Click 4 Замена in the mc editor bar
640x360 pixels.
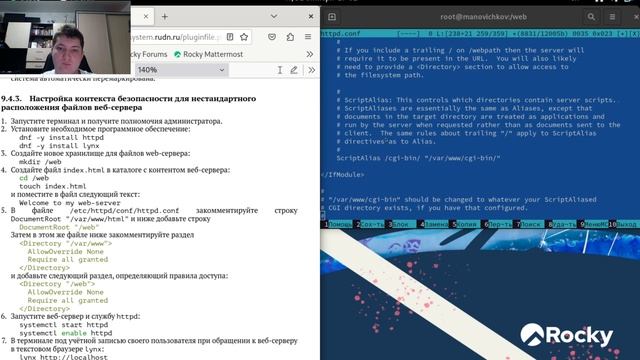(x=433, y=224)
